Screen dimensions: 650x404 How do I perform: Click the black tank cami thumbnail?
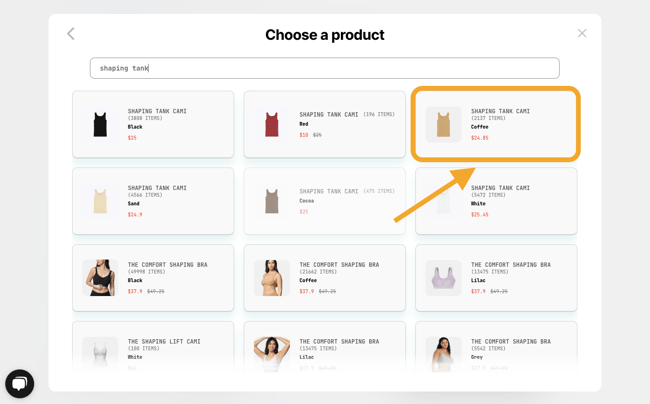tap(100, 124)
